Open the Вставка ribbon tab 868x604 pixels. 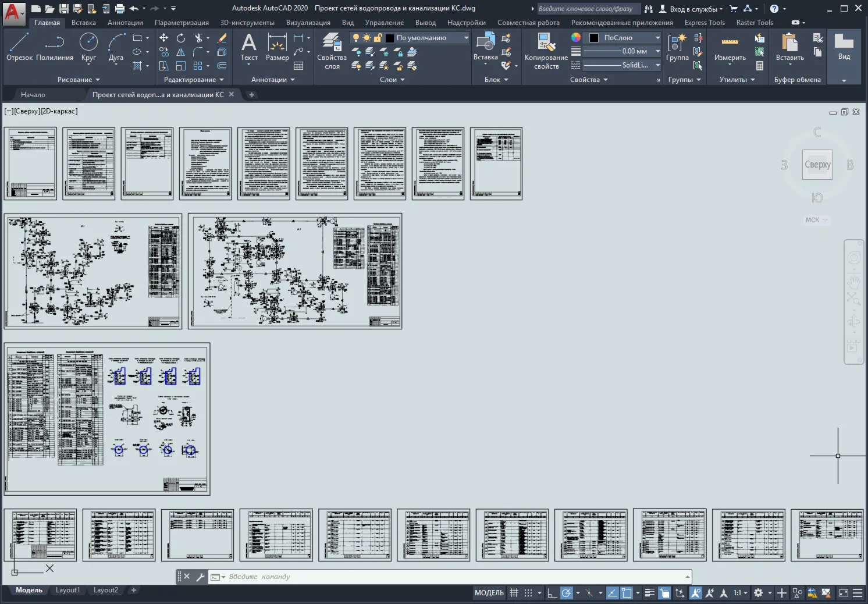click(x=84, y=23)
